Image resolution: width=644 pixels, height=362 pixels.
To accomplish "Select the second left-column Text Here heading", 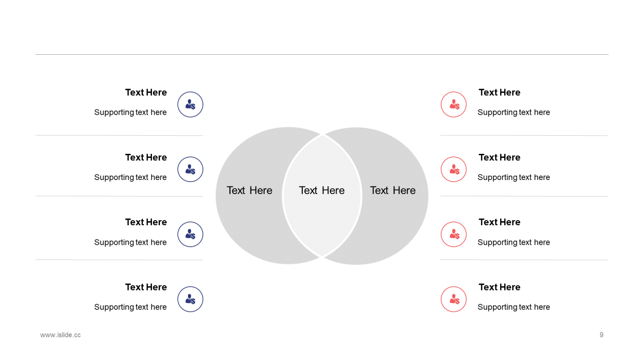I will coord(146,157).
